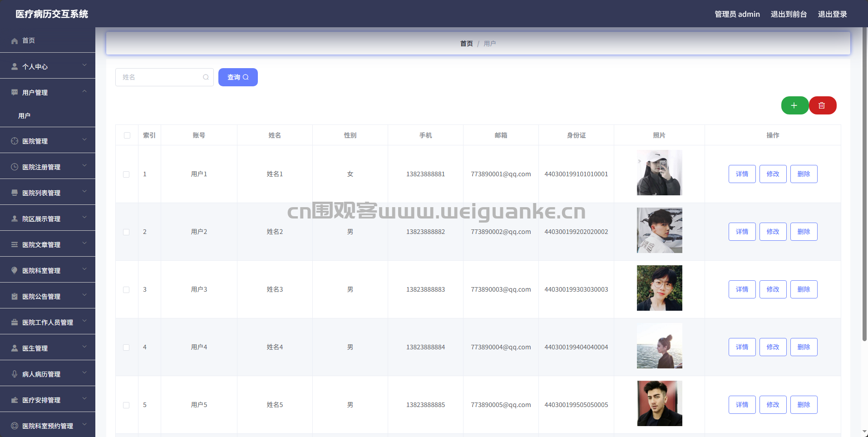Viewport: 868px width, 437px height.
Task: Click the bulb icon beside 医院科室管理
Action: 15,270
